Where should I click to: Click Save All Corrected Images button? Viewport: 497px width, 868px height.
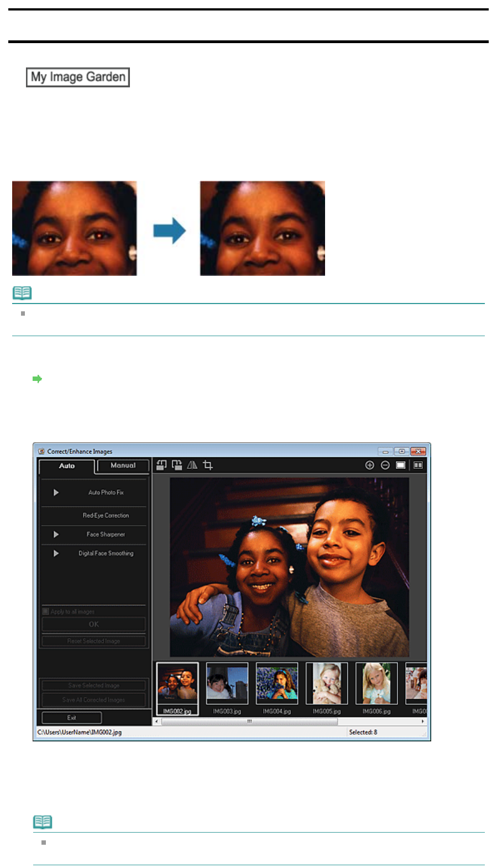(x=94, y=699)
